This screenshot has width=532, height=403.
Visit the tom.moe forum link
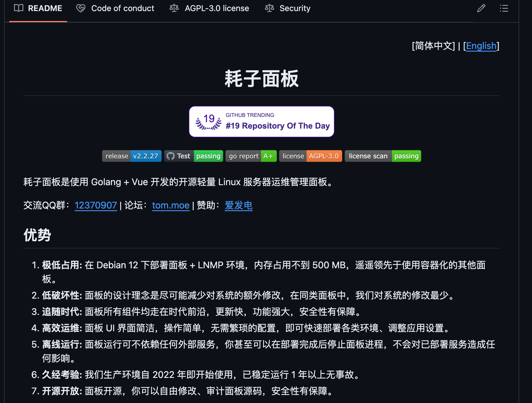point(171,206)
